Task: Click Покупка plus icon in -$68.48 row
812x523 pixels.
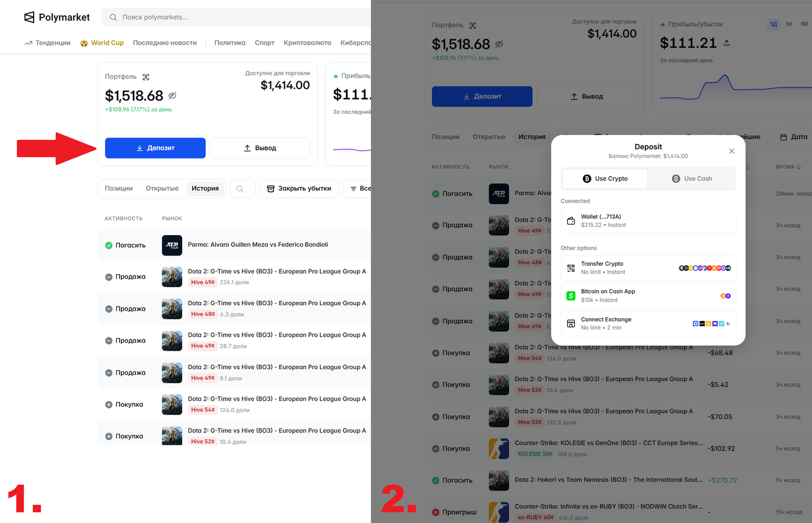Action: click(x=436, y=353)
